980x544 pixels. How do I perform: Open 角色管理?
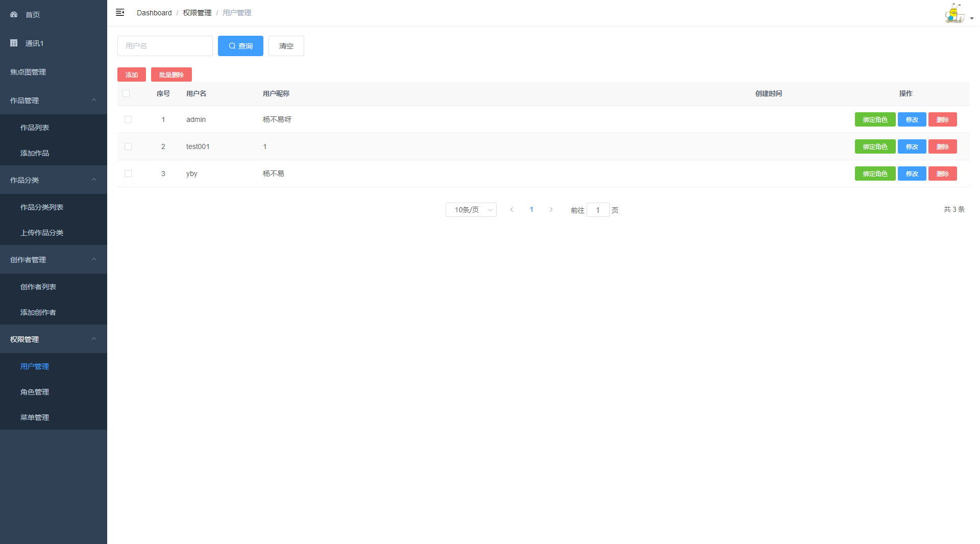point(54,391)
